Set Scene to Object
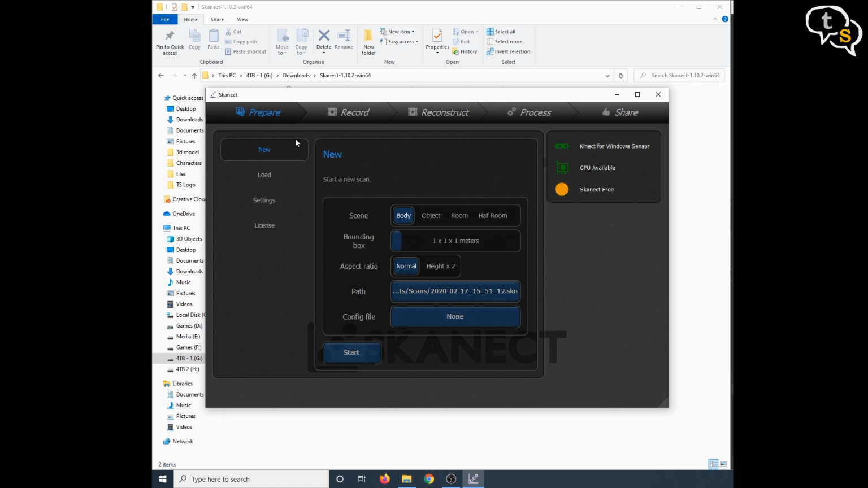The height and width of the screenshot is (488, 868). coord(431,216)
